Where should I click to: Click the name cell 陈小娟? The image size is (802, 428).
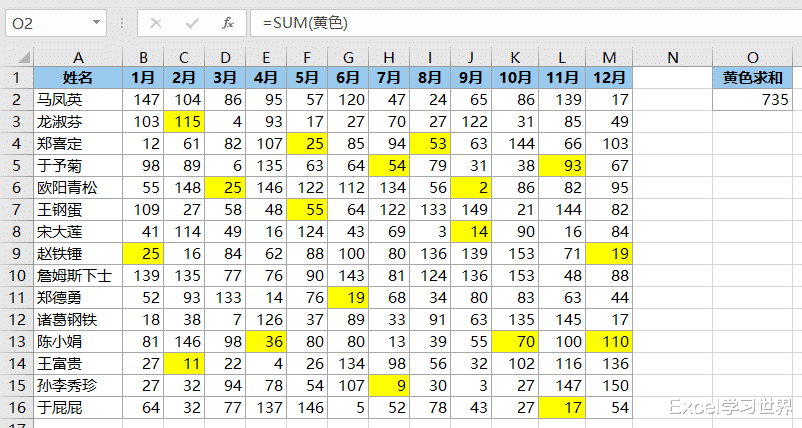pyautogui.click(x=78, y=342)
